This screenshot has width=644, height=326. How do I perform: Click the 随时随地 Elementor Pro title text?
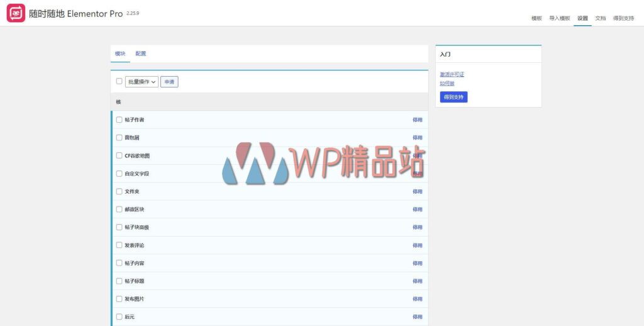tap(75, 14)
